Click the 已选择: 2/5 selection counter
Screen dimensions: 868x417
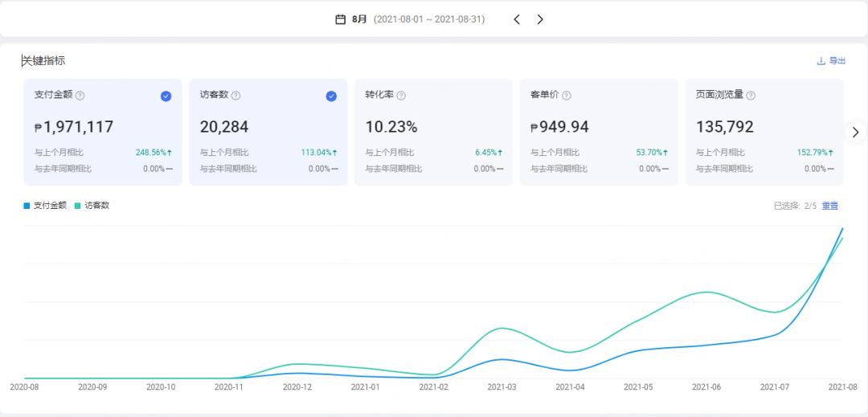tap(795, 206)
